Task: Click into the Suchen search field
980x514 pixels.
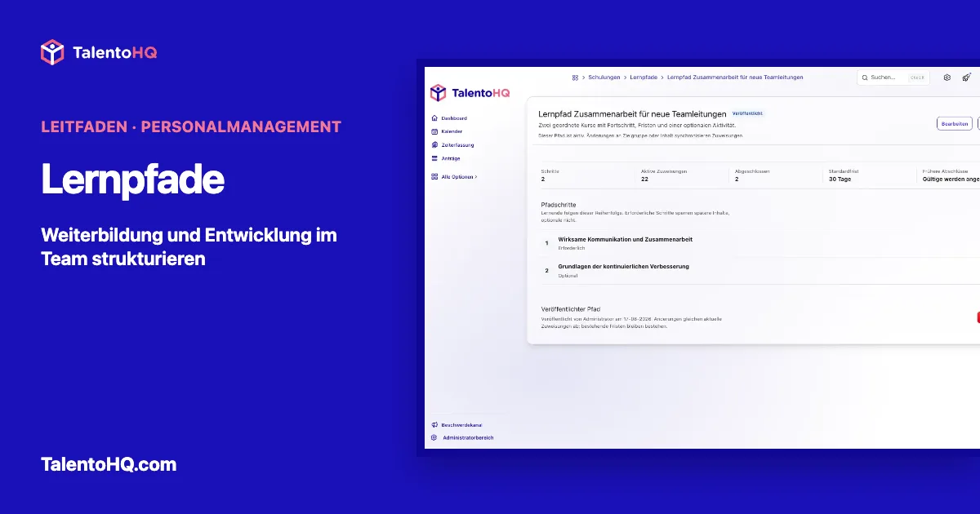Action: (x=893, y=78)
